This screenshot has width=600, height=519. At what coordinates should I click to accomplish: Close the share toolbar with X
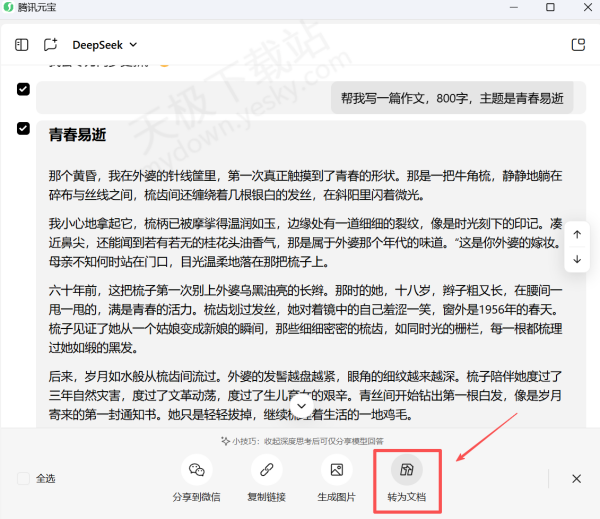[x=576, y=479]
